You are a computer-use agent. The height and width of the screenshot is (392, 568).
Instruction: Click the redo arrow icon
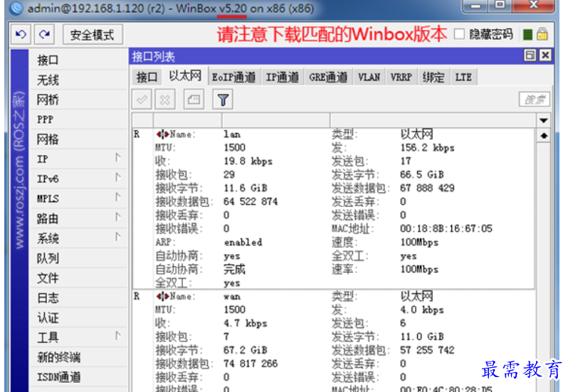(x=45, y=34)
